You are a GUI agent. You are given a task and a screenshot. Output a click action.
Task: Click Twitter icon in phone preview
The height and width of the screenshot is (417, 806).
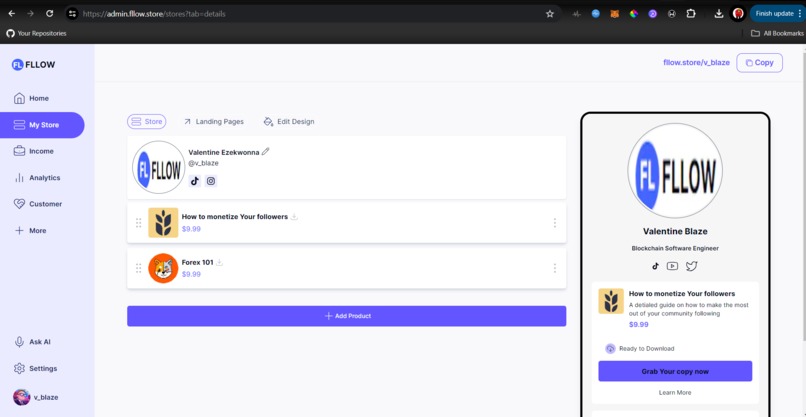[691, 266]
